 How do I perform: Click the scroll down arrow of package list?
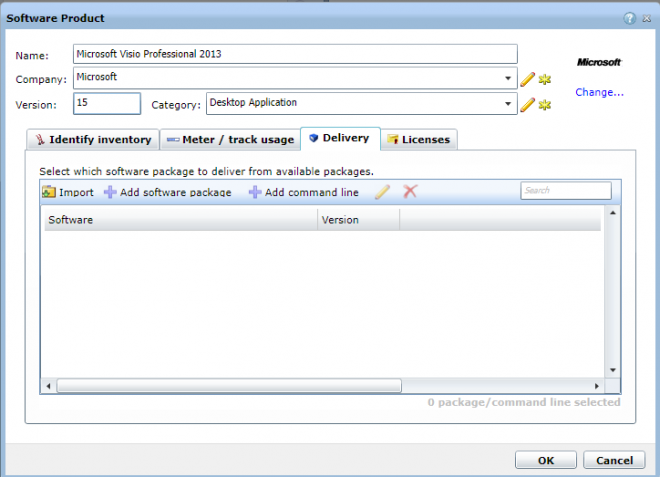click(x=613, y=370)
